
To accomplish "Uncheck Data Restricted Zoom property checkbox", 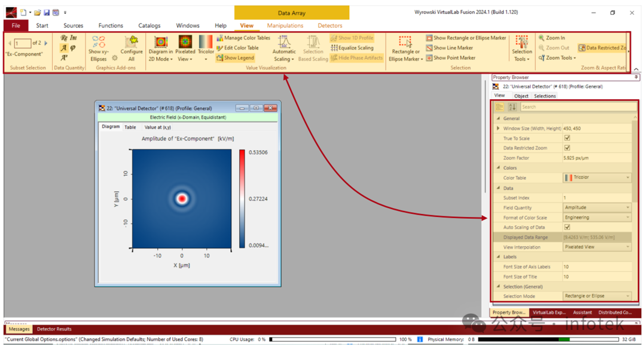I will pyautogui.click(x=567, y=148).
